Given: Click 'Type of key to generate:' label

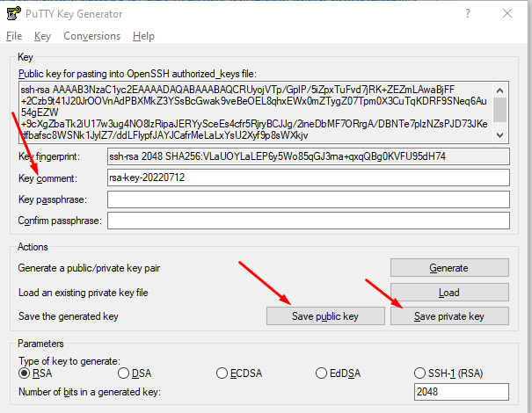Looking at the screenshot, I should tap(69, 361).
